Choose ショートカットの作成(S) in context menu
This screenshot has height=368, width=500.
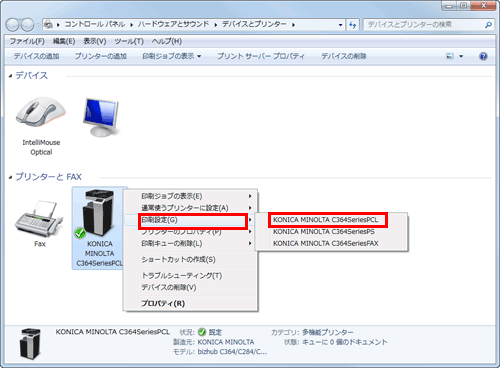(191, 259)
